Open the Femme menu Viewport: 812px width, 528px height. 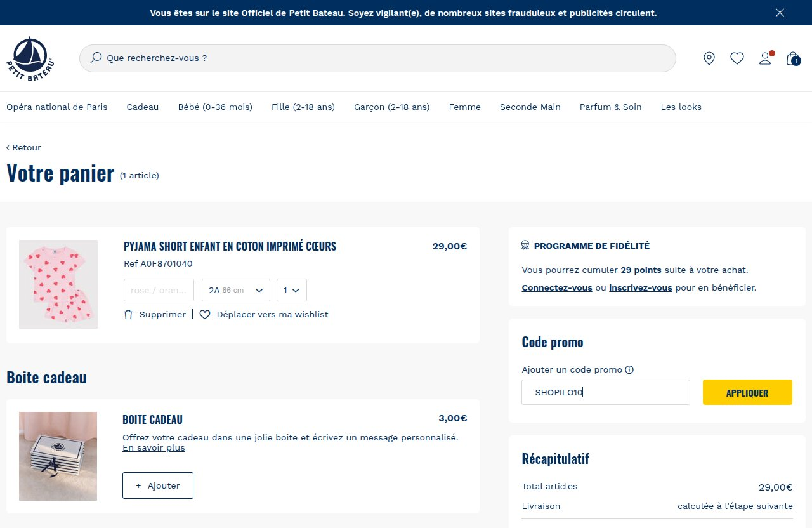(465, 107)
